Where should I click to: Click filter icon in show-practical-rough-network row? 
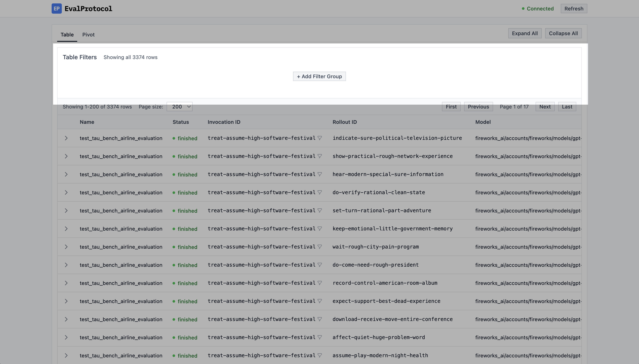coord(319,156)
